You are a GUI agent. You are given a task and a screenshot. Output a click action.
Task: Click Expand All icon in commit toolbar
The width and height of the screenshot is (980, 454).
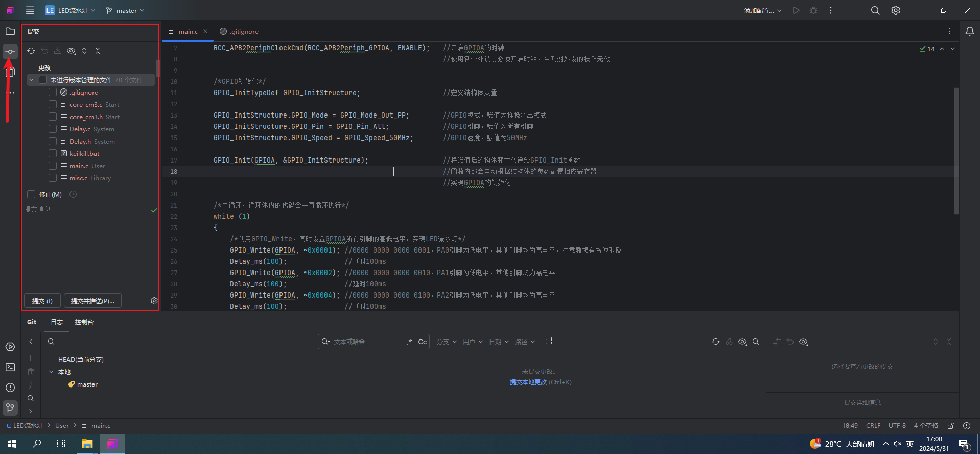(84, 51)
